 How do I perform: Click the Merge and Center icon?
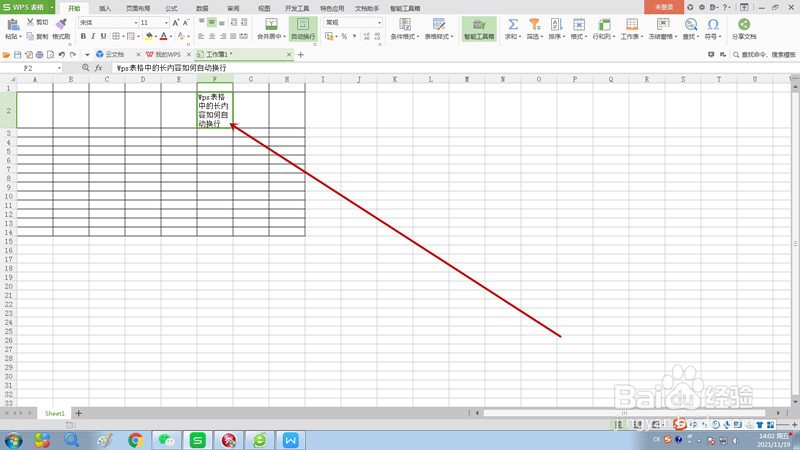point(271,24)
